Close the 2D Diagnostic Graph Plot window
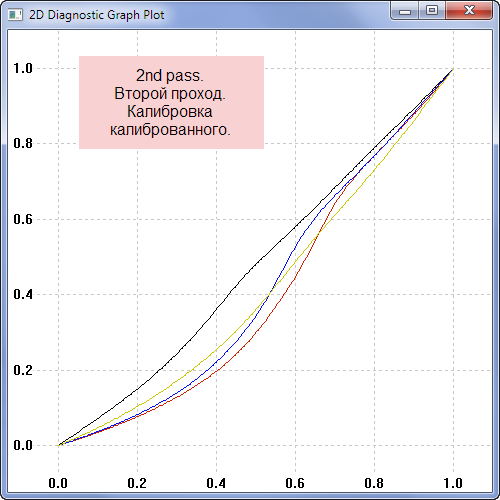Image resolution: width=500 pixels, height=500 pixels. pyautogui.click(x=469, y=11)
